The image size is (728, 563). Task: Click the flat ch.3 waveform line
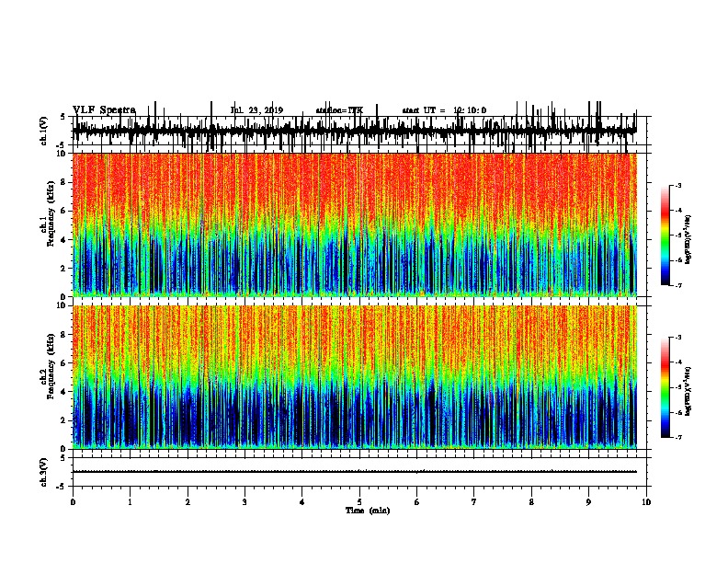pos(354,472)
